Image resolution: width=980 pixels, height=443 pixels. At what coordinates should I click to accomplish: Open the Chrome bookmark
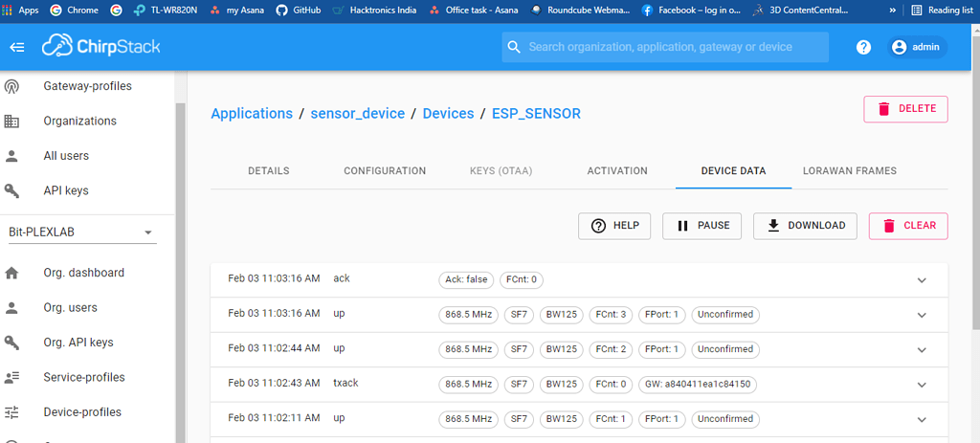pos(74,10)
